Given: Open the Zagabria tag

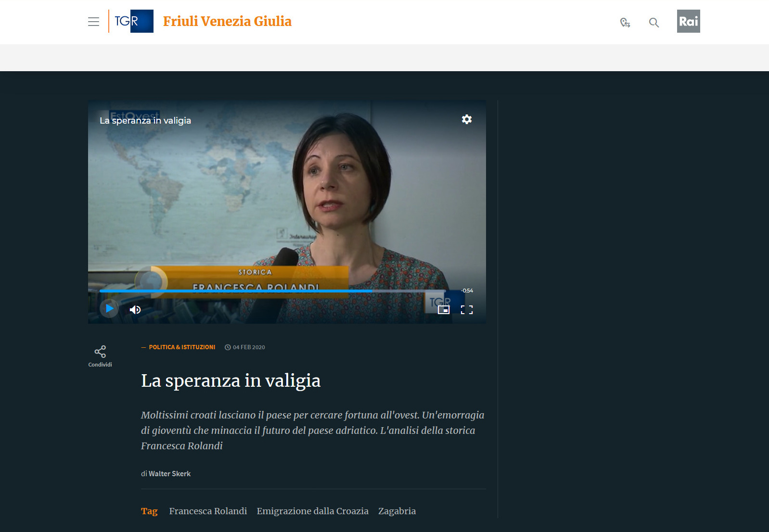Looking at the screenshot, I should [x=397, y=511].
